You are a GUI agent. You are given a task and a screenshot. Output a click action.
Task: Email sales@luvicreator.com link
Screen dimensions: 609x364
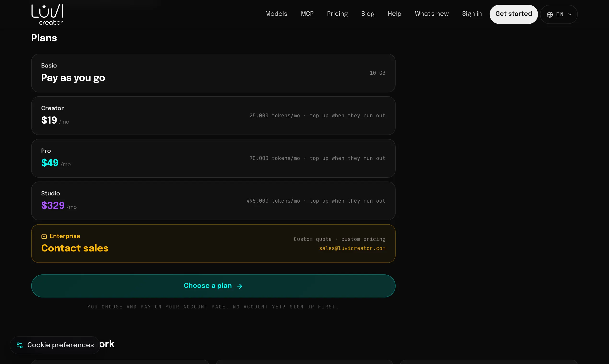352,248
